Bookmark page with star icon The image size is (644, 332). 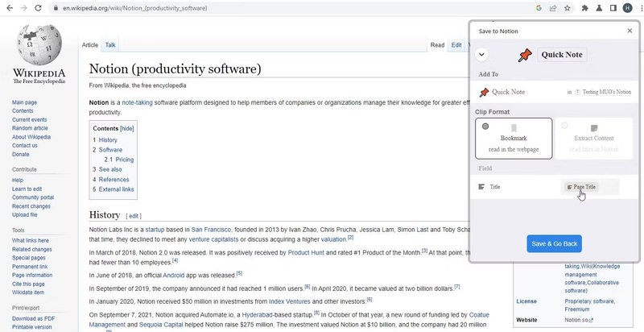pyautogui.click(x=568, y=8)
